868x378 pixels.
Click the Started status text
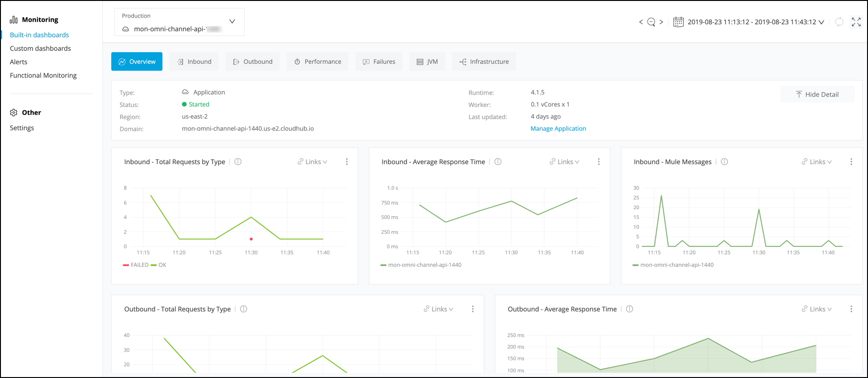pos(199,104)
